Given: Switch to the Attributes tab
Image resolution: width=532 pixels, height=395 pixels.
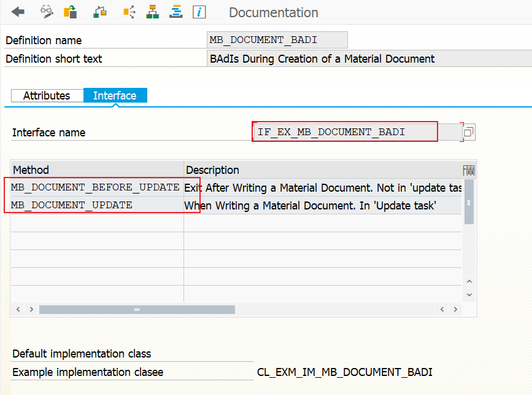Looking at the screenshot, I should click(x=47, y=95).
